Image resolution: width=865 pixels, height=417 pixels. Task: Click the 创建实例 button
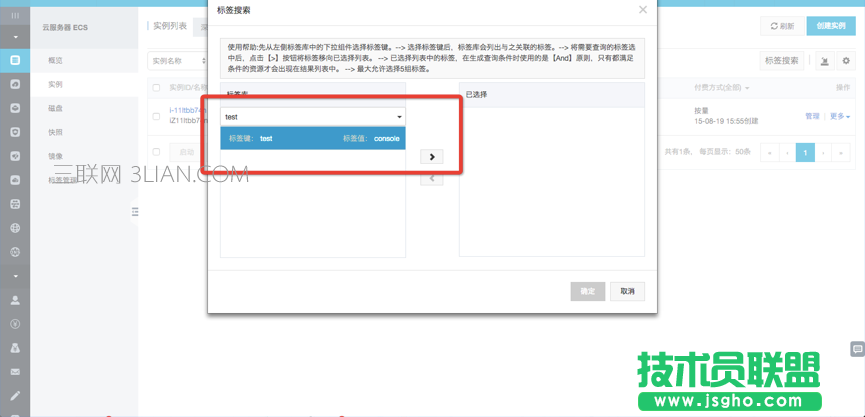[x=830, y=26]
